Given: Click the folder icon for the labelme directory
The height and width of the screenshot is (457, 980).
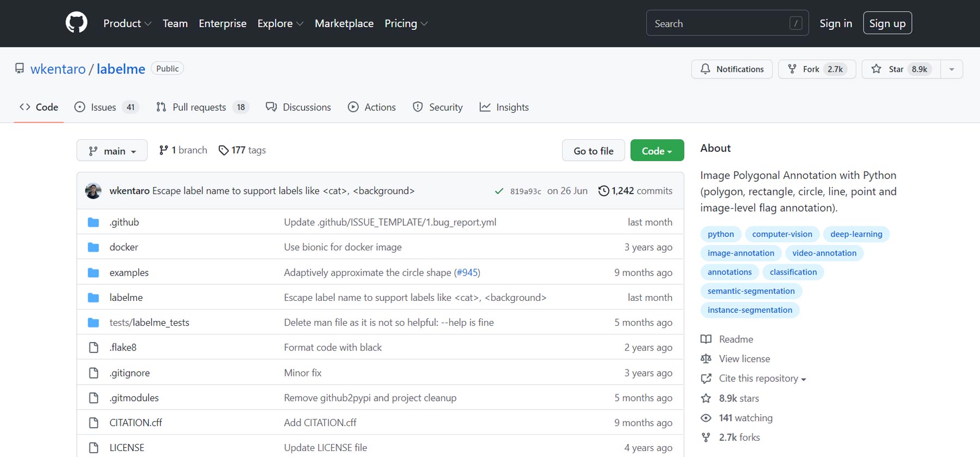Looking at the screenshot, I should 94,298.
